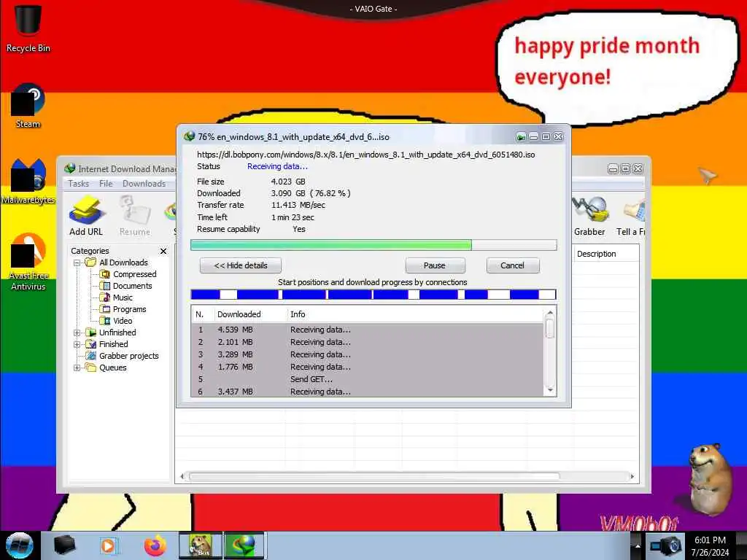The width and height of the screenshot is (747, 560).
Task: Click the VAIO Gate tab at top
Action: pos(373,9)
